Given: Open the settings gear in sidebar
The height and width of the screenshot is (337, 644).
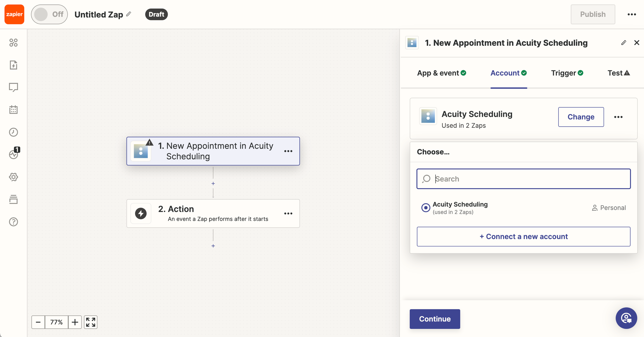Looking at the screenshot, I should point(13,177).
